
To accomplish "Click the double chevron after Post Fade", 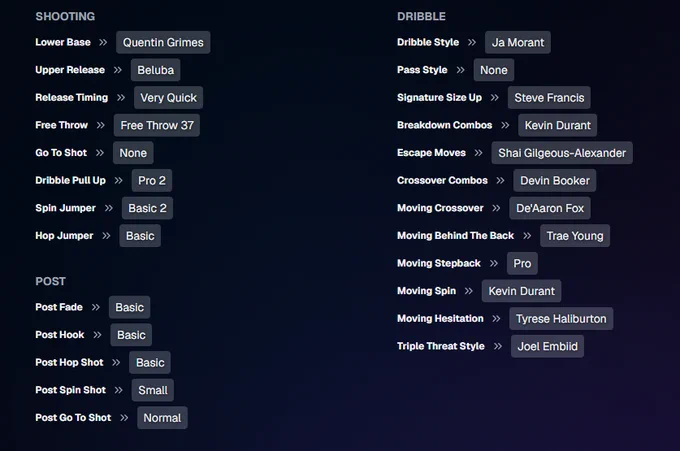I will tap(95, 307).
